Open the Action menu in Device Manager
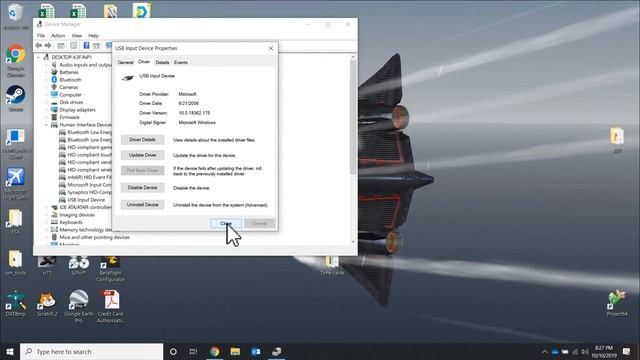The height and width of the screenshot is (360, 640). click(x=58, y=36)
